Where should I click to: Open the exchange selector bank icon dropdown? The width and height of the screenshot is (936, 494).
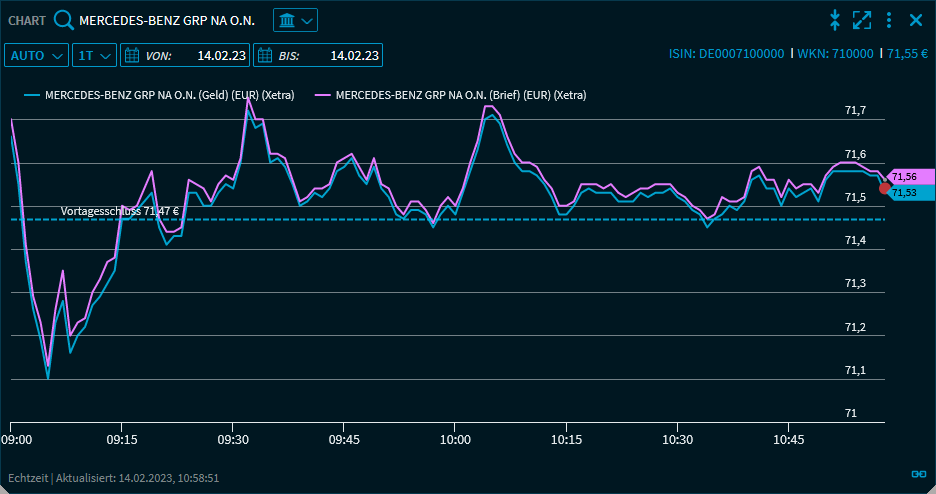pyautogui.click(x=295, y=20)
